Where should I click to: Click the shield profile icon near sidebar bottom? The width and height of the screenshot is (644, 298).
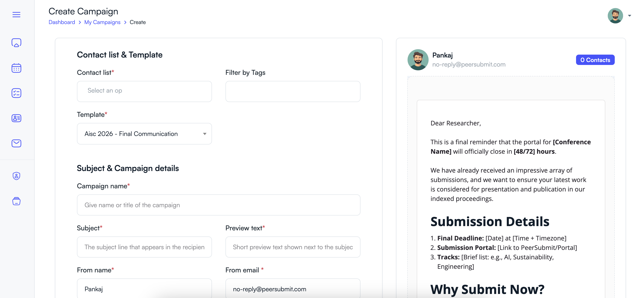pos(16,176)
